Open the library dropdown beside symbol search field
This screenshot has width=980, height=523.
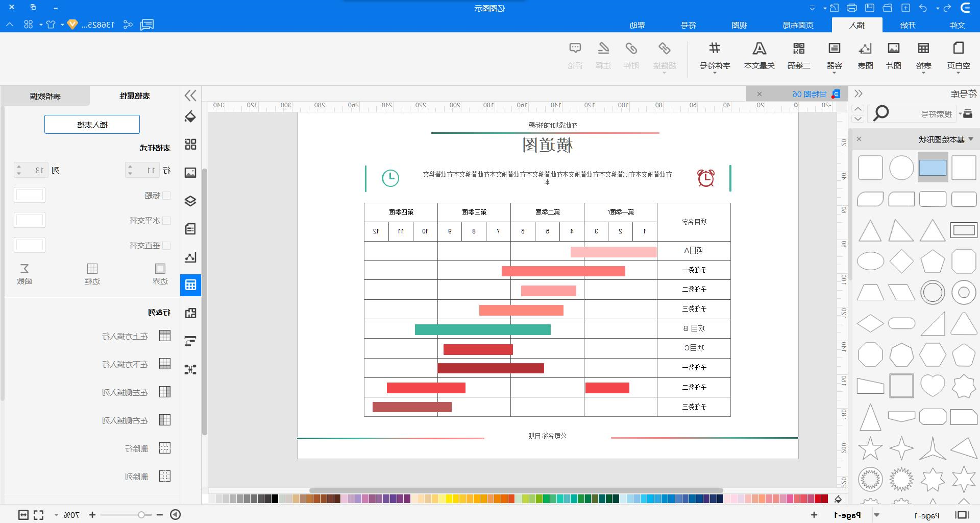point(966,113)
